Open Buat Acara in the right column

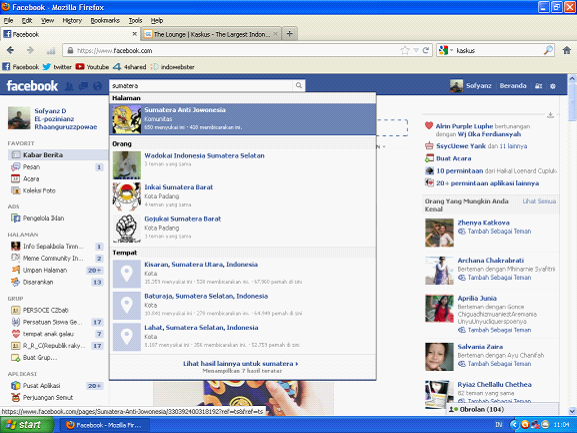click(x=453, y=159)
